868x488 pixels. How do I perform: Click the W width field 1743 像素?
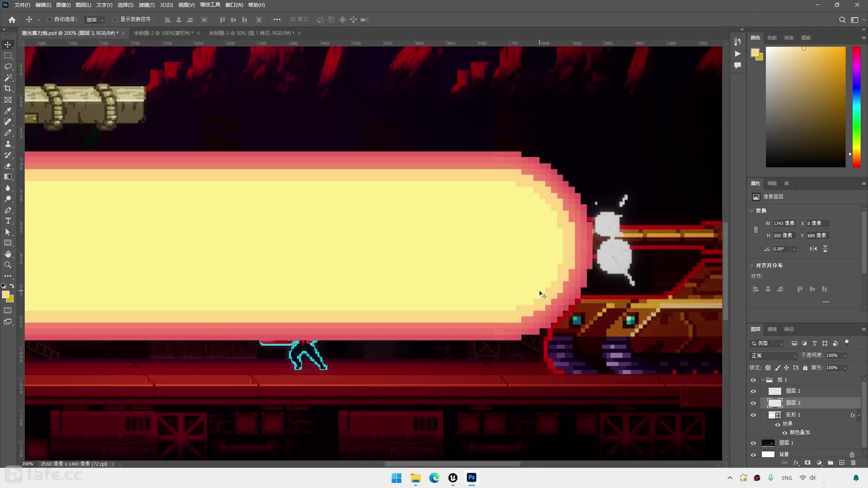pyautogui.click(x=785, y=224)
